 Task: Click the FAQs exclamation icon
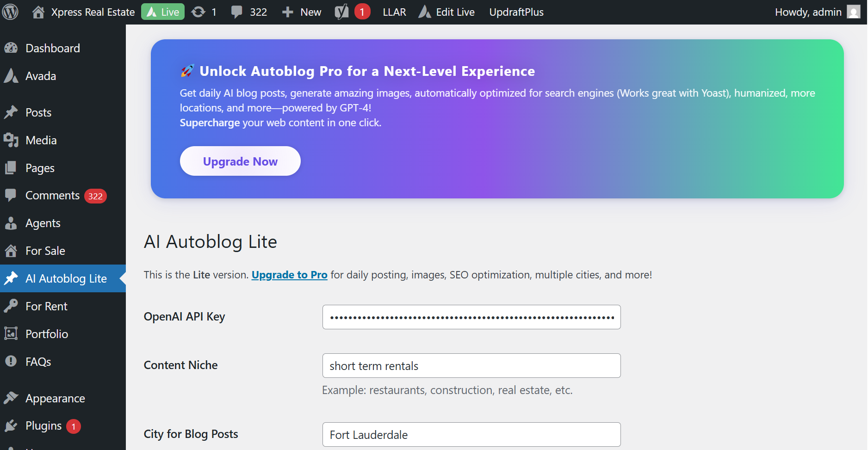click(11, 362)
